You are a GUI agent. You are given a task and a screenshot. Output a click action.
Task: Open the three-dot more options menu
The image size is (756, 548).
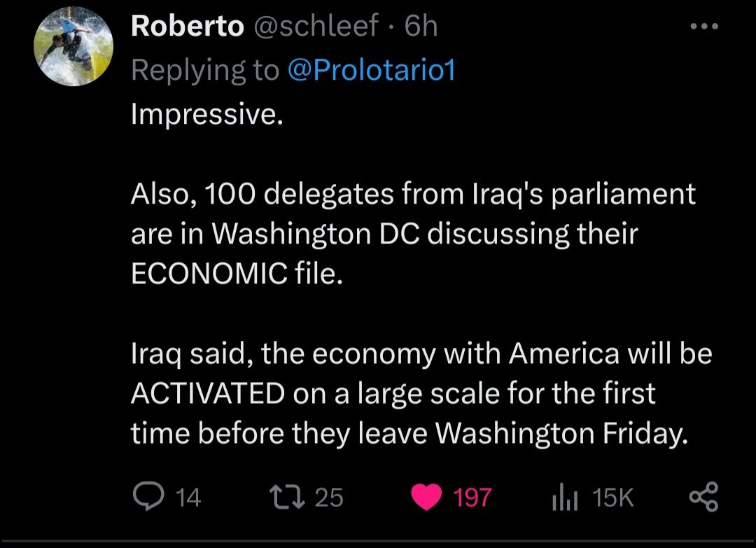pyautogui.click(x=703, y=27)
